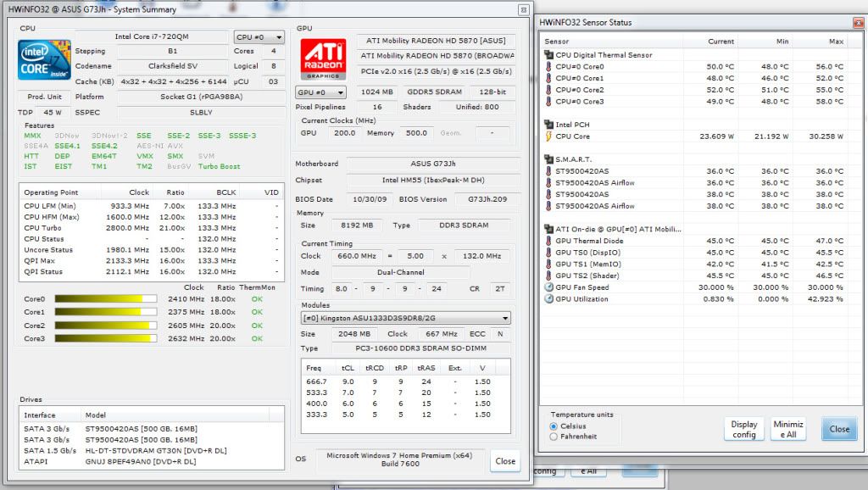
Task: Click the thermometer icon beside GPU TS2 (Shader)
Action: click(x=548, y=276)
